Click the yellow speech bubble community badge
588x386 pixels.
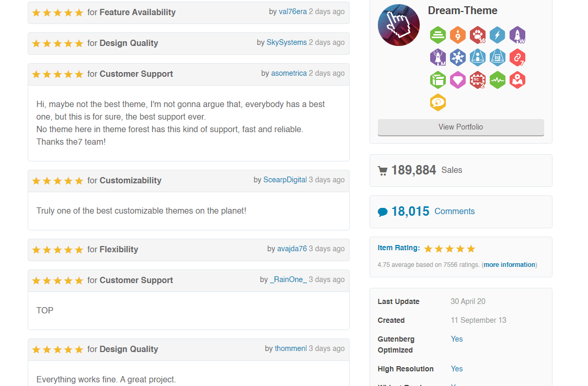click(438, 102)
